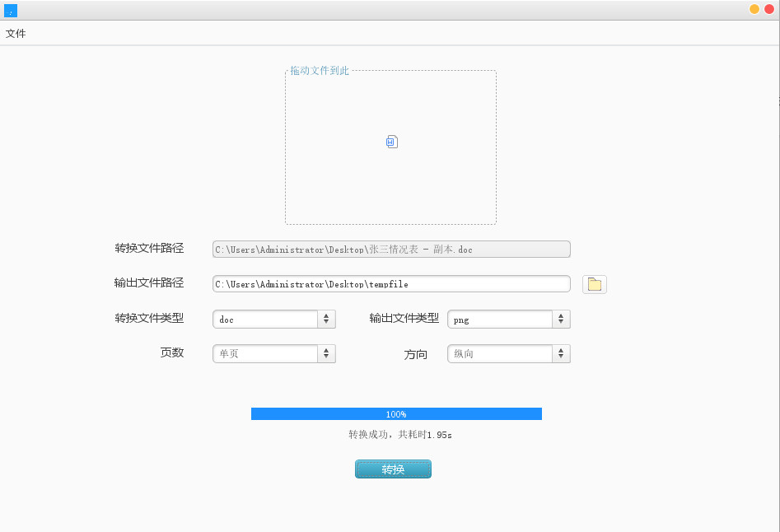Viewport: 780px width, 532px height.
Task: Click the red close window button
Action: click(x=769, y=9)
